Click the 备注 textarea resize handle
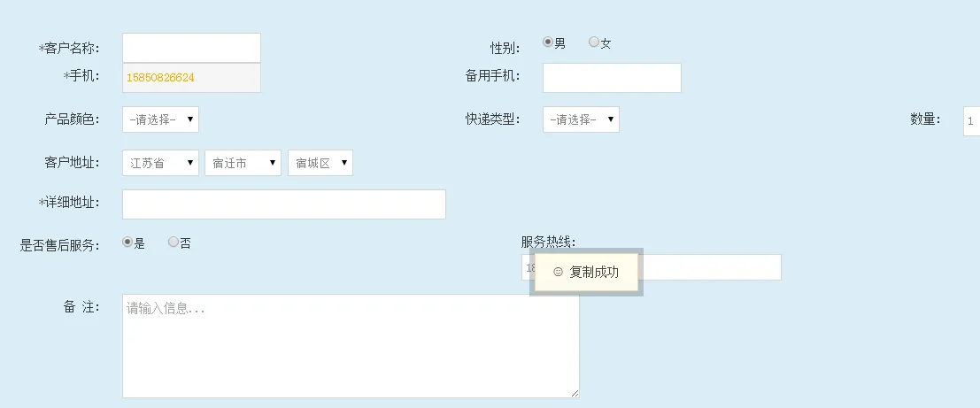Screen dimensions: 980x408 point(575,393)
